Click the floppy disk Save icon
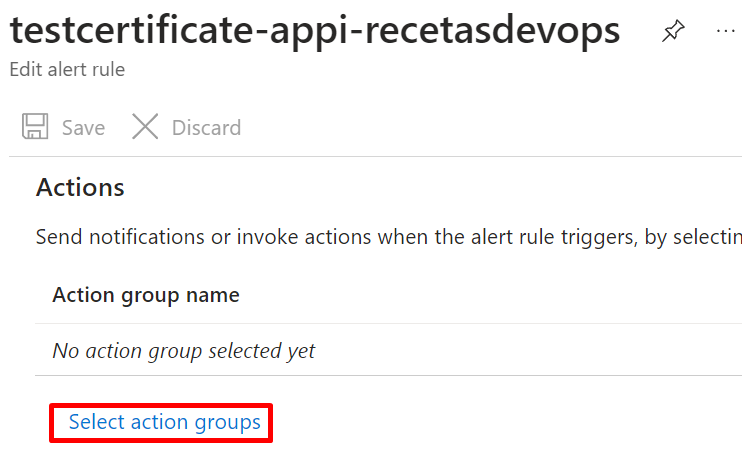 [35, 126]
